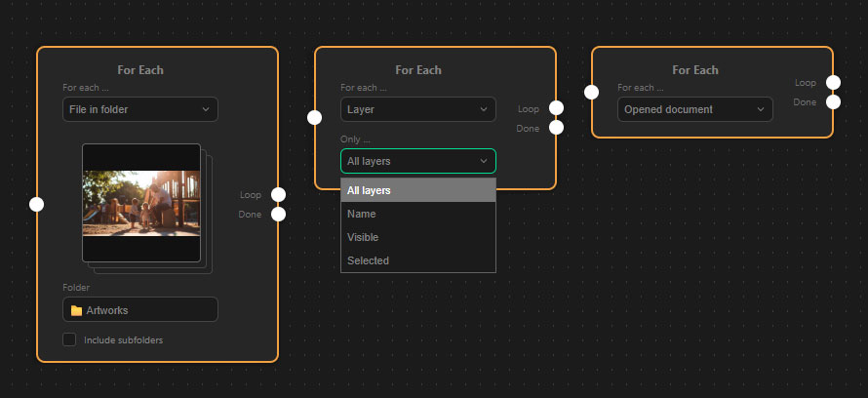Click Done output port on Opened document node
Image resolution: width=868 pixels, height=398 pixels.
[833, 101]
